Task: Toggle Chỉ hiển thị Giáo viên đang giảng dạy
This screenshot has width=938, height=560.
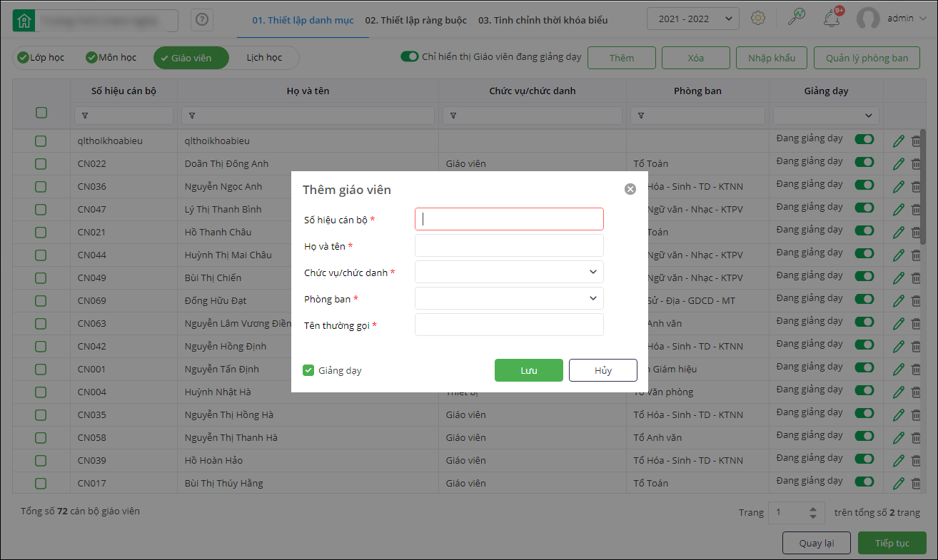Action: (409, 57)
